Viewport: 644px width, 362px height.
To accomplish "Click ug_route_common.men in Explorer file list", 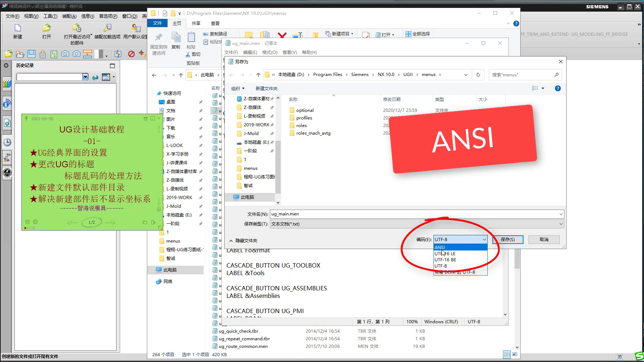I will coord(243,346).
